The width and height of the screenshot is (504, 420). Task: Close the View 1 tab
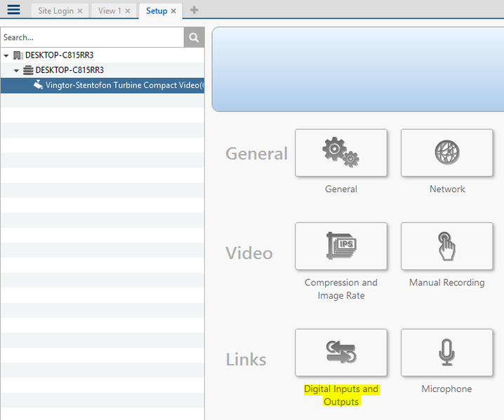128,11
